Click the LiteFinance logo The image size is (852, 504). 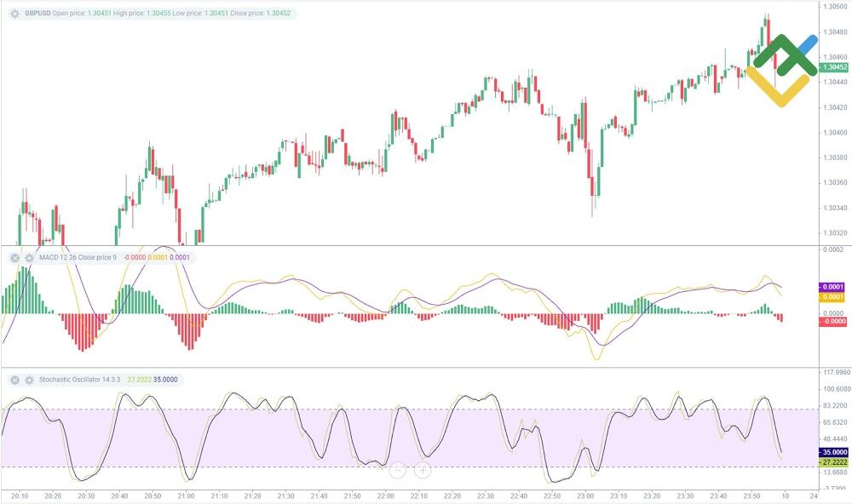pyautogui.click(x=779, y=62)
